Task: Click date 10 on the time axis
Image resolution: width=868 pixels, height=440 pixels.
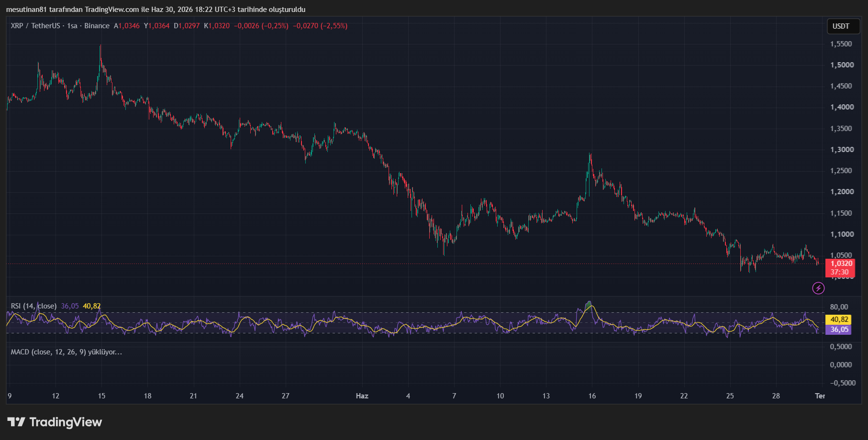Action: (x=500, y=396)
